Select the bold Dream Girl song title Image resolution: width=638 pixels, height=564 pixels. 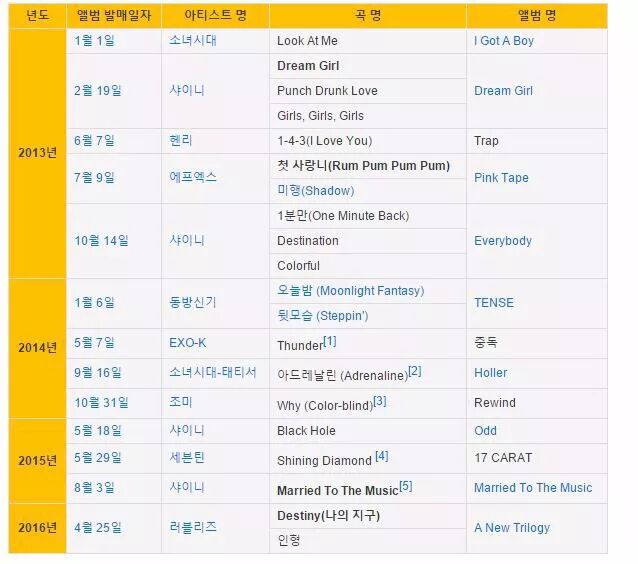tap(308, 66)
